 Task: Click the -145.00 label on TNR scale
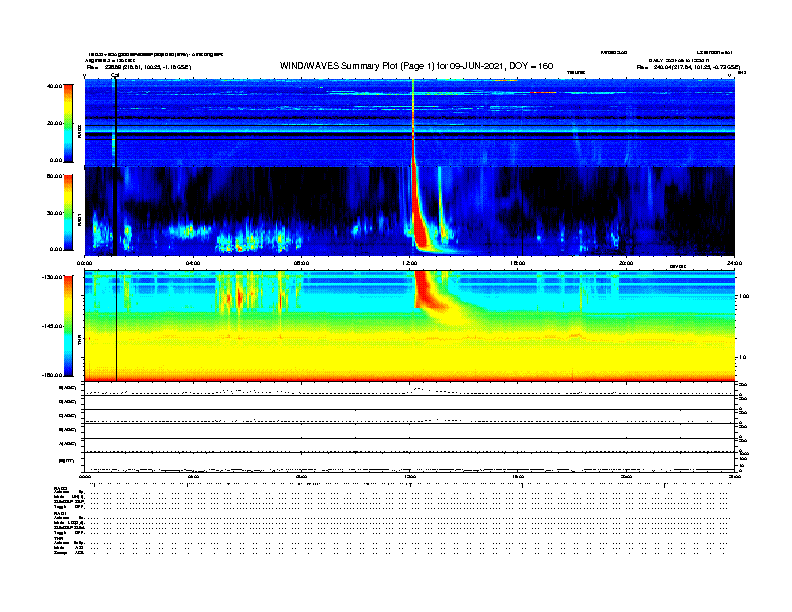coord(52,326)
